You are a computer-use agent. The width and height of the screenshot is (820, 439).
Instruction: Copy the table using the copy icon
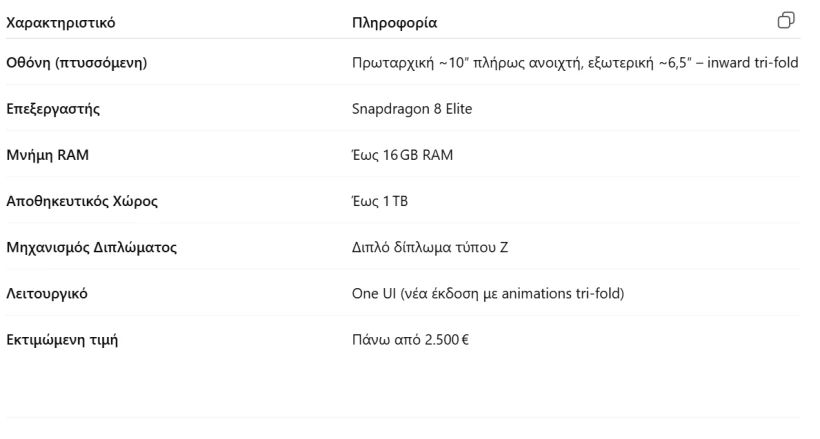(x=786, y=20)
